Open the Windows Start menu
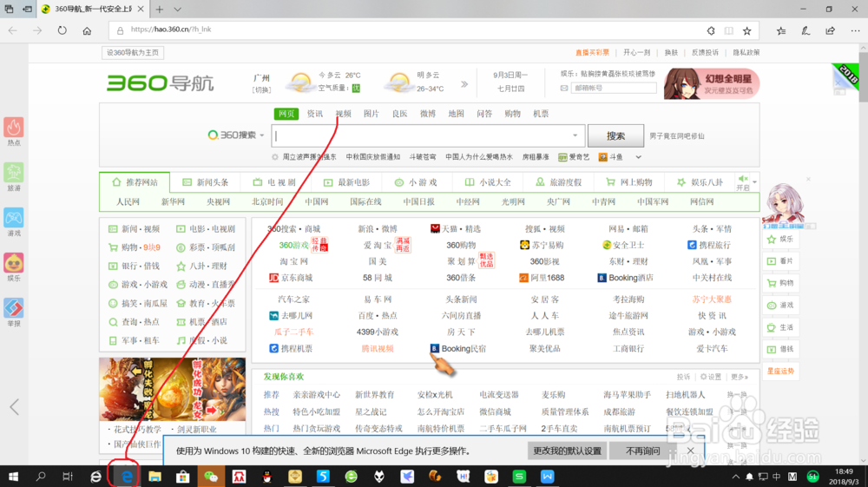This screenshot has height=487, width=868. point(13,477)
